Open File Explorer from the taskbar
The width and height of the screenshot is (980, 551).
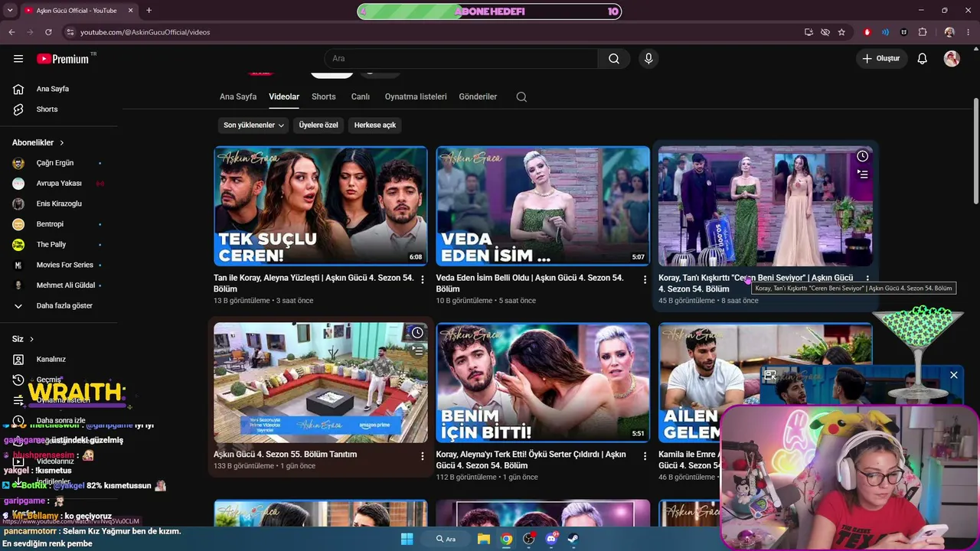pos(484,539)
